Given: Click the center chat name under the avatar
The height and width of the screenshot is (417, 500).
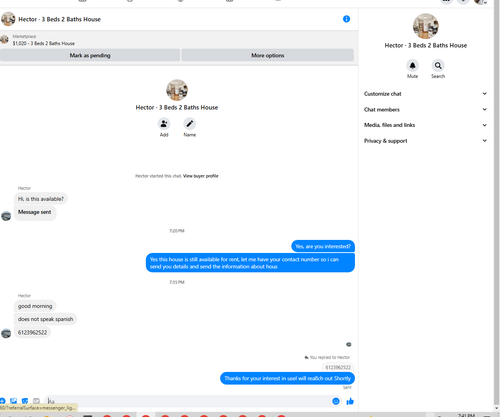Looking at the screenshot, I should click(177, 107).
